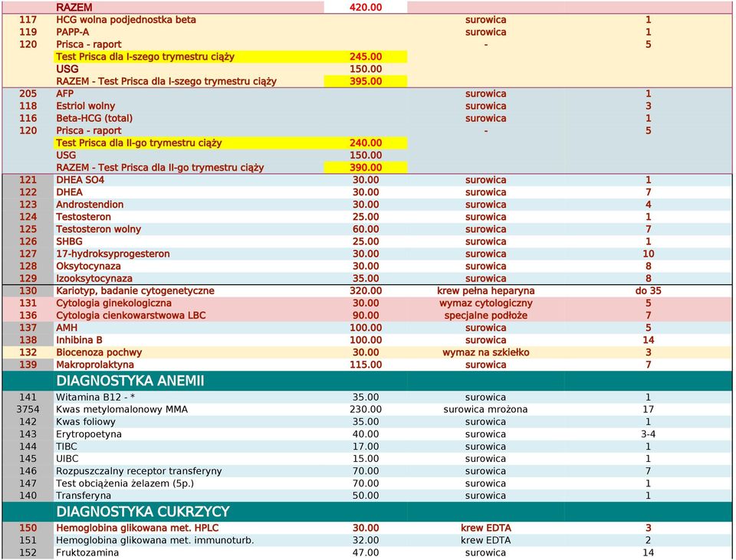Viewport: 736px width, 560px height.
Task: Select the 'TIBC' cell
Action: coord(66,447)
